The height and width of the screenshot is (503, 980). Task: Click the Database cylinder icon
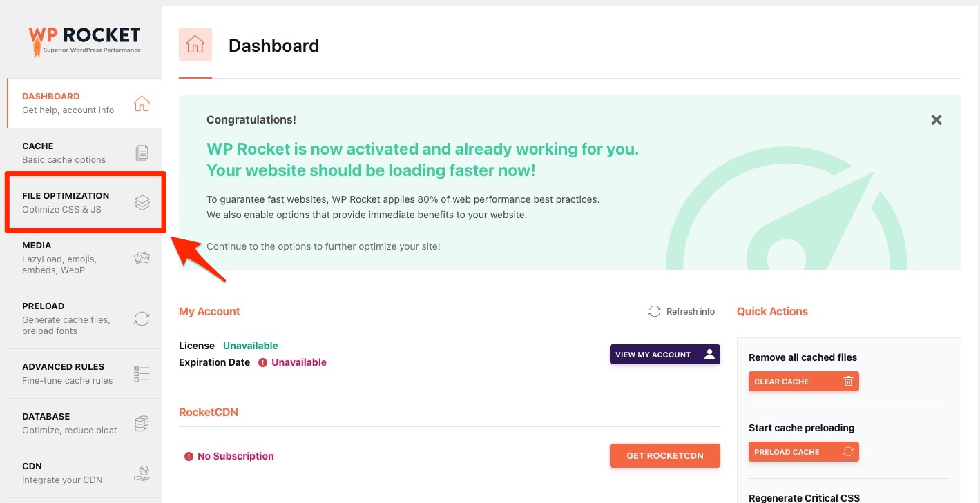(x=142, y=423)
